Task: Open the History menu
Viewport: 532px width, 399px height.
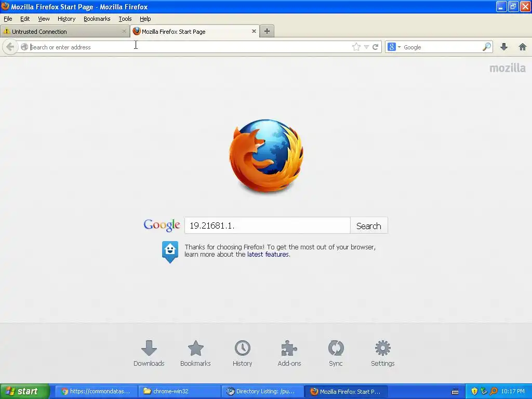Action: click(x=66, y=19)
